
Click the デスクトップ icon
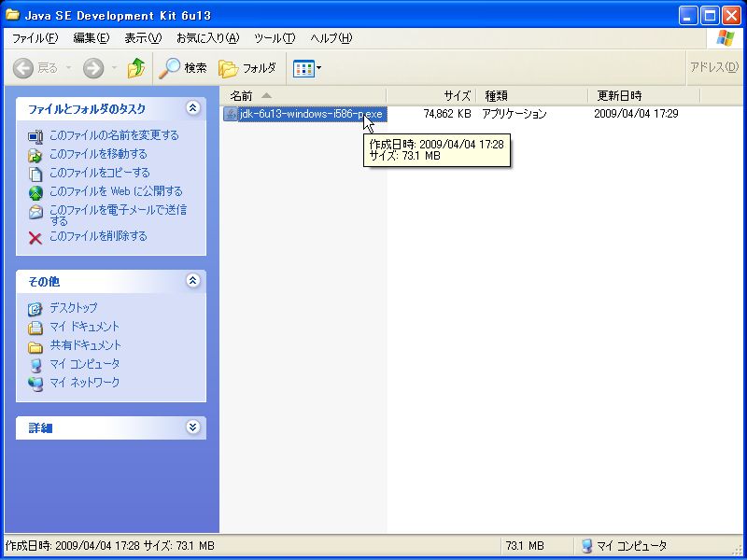[35, 310]
